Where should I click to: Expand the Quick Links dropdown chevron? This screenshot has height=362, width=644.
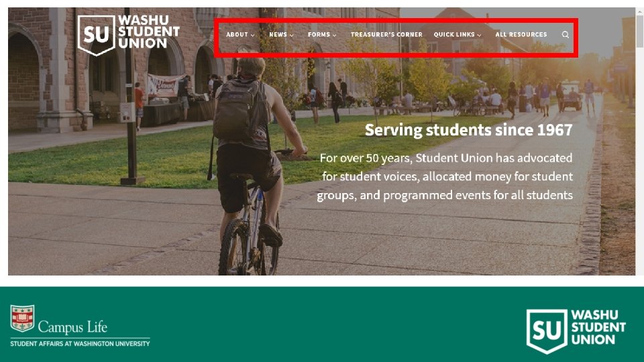(479, 36)
